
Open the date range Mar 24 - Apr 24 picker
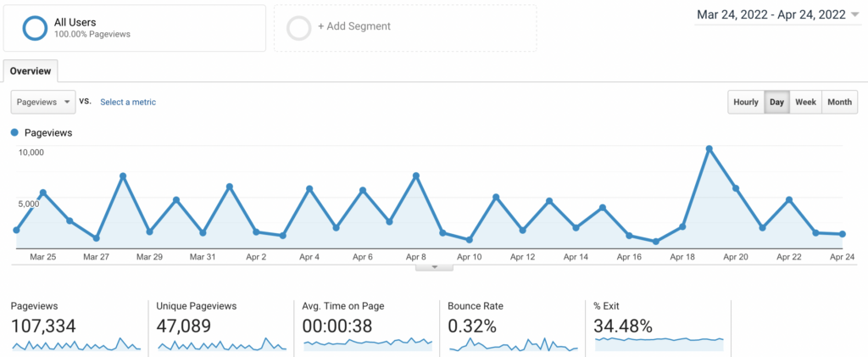777,15
